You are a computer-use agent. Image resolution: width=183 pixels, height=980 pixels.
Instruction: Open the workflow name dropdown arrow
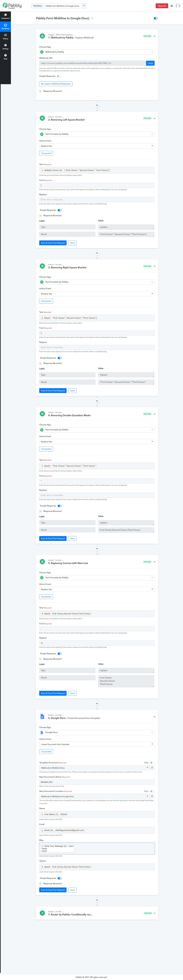84,6
